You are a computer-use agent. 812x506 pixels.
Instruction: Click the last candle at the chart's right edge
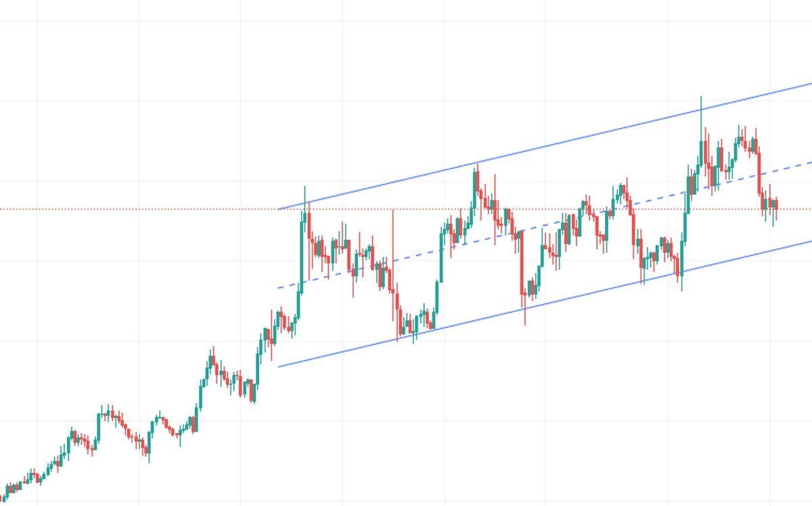(777, 205)
